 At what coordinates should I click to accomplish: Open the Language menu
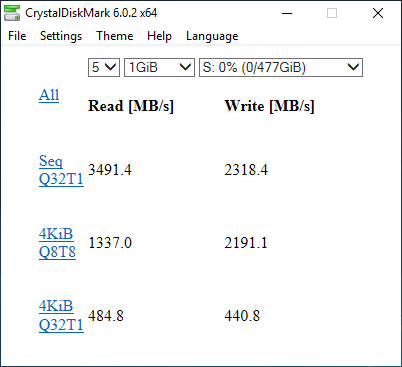212,36
